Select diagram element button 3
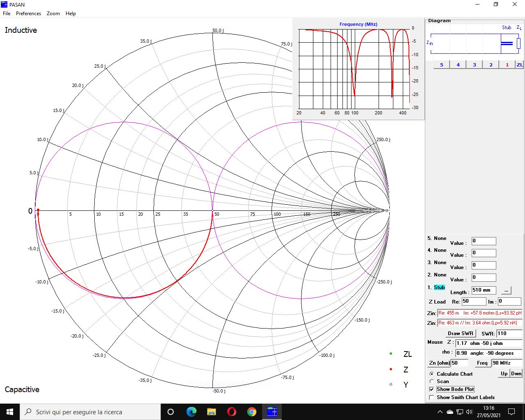Screen dimensions: 525x420 (x=475, y=65)
